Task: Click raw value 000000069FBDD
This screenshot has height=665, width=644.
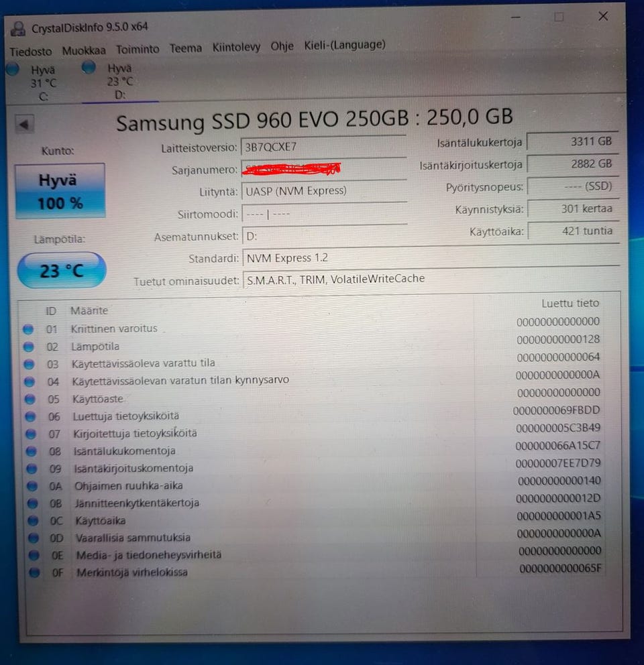Action: [557, 410]
